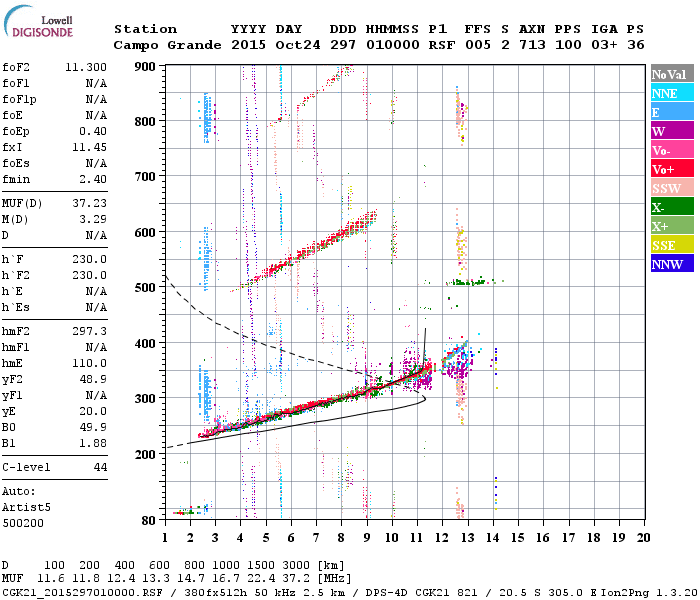This screenshot has height=600, width=700.
Task: Select the SSW legend swatch
Action: tap(672, 188)
